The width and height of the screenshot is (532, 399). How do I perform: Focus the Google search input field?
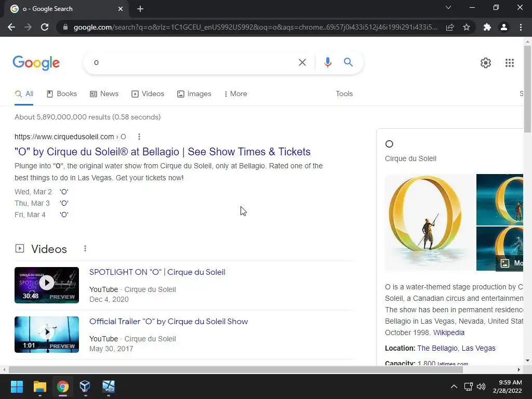click(x=193, y=62)
